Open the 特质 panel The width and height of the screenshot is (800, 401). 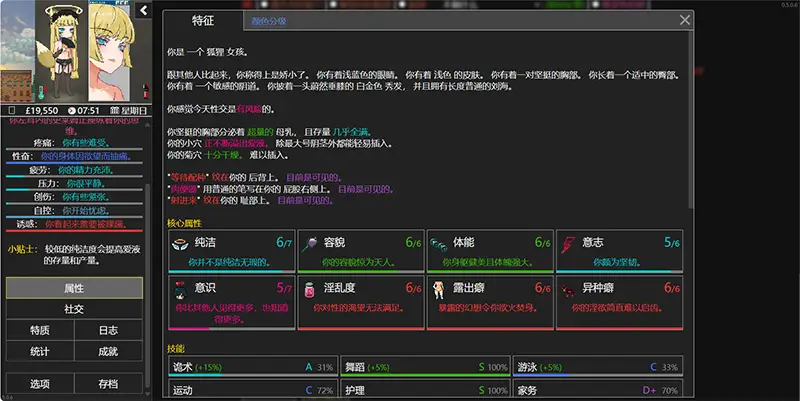click(40, 331)
